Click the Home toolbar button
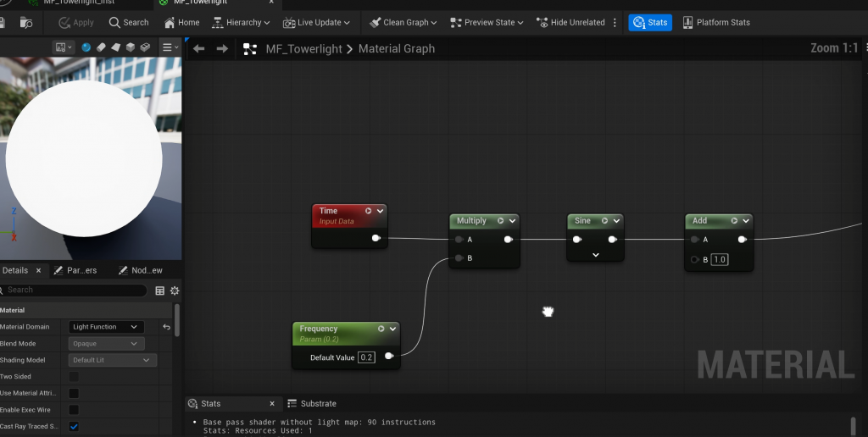 (x=182, y=23)
